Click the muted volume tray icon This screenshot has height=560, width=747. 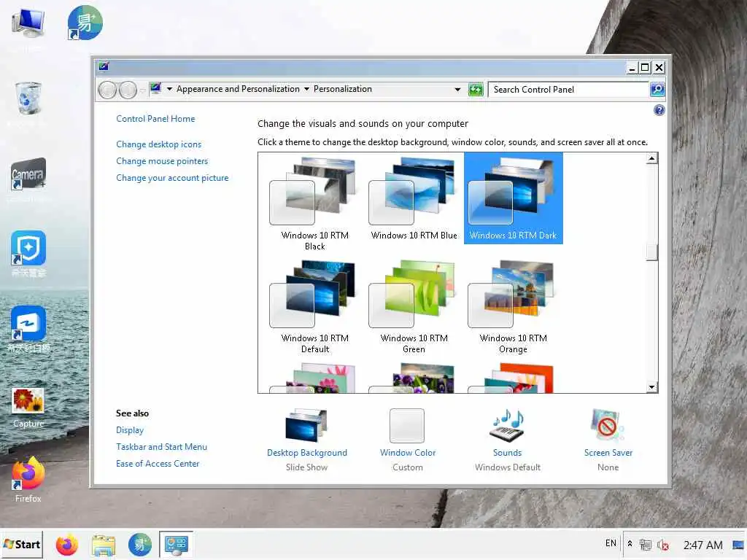tap(662, 545)
